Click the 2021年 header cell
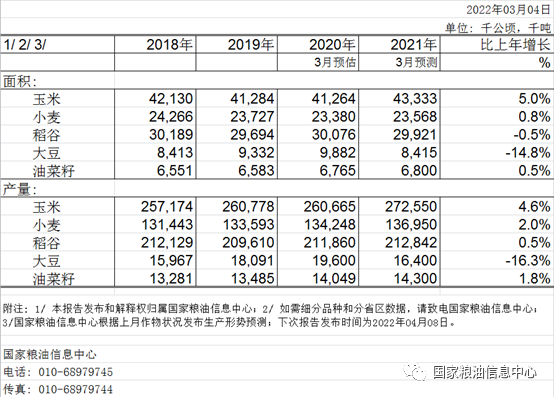554x397 pixels. coord(399,45)
